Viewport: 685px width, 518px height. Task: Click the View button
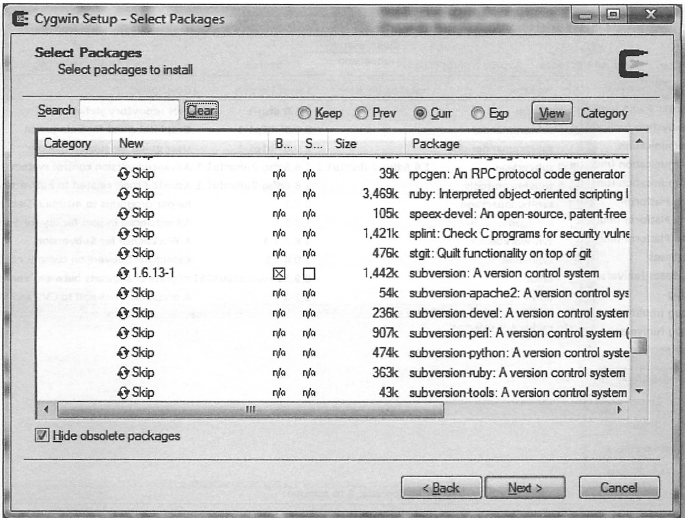point(551,113)
